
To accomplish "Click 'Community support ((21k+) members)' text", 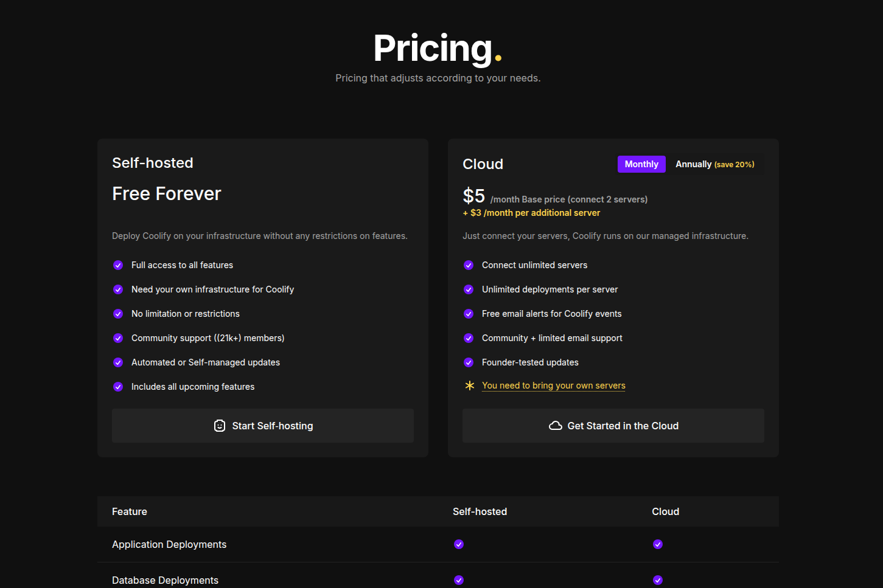I will [208, 338].
